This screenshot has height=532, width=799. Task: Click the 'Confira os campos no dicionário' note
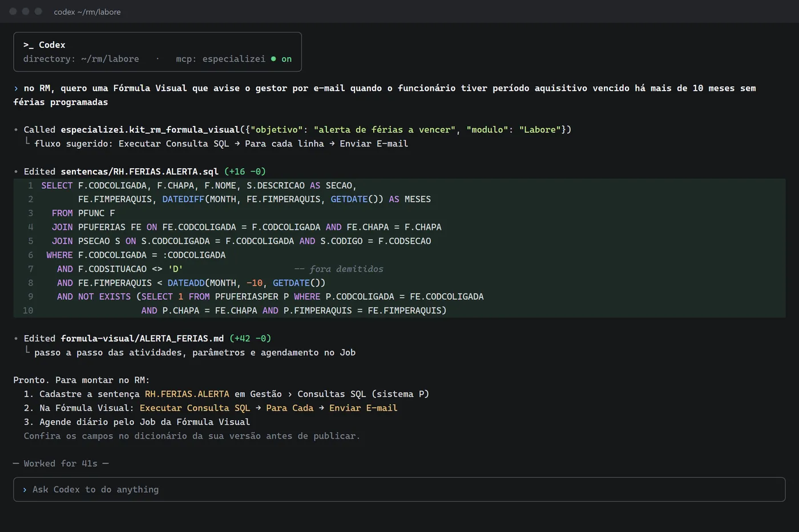[x=192, y=436]
